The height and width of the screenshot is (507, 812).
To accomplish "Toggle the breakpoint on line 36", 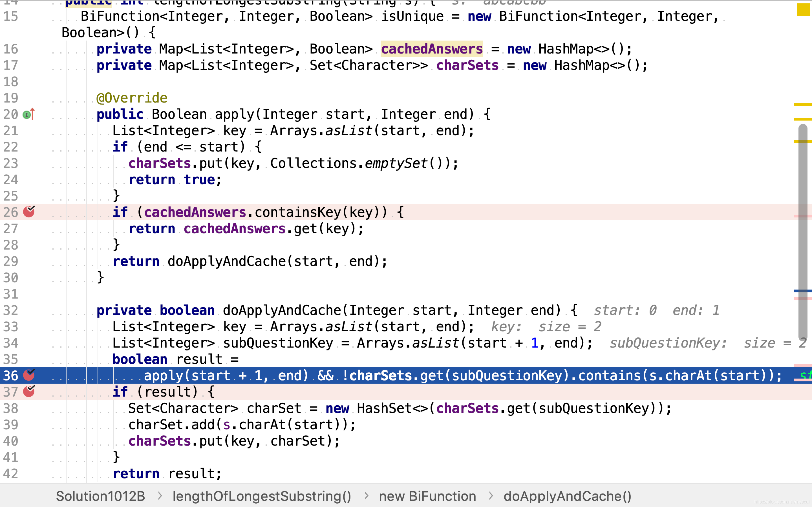I will point(29,375).
